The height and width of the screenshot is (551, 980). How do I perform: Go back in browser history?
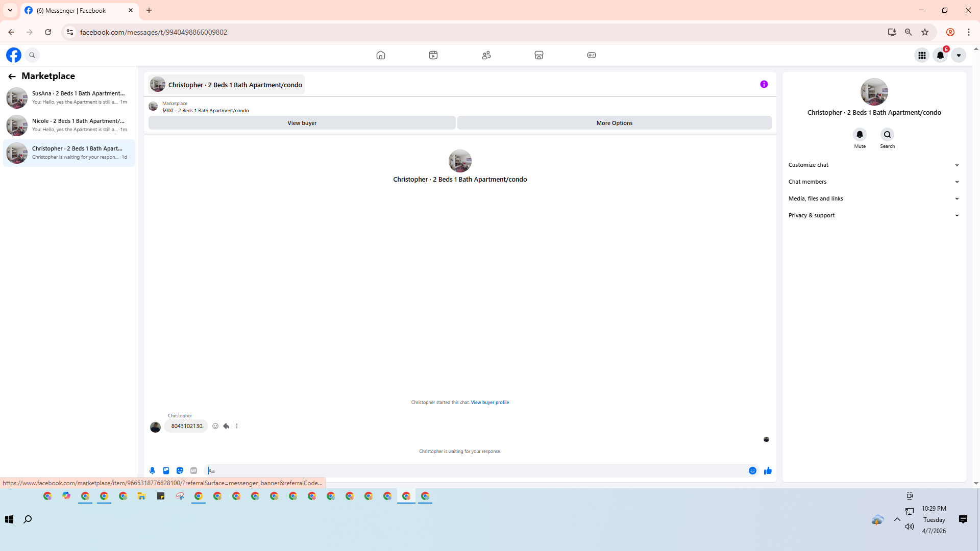tap(11, 32)
